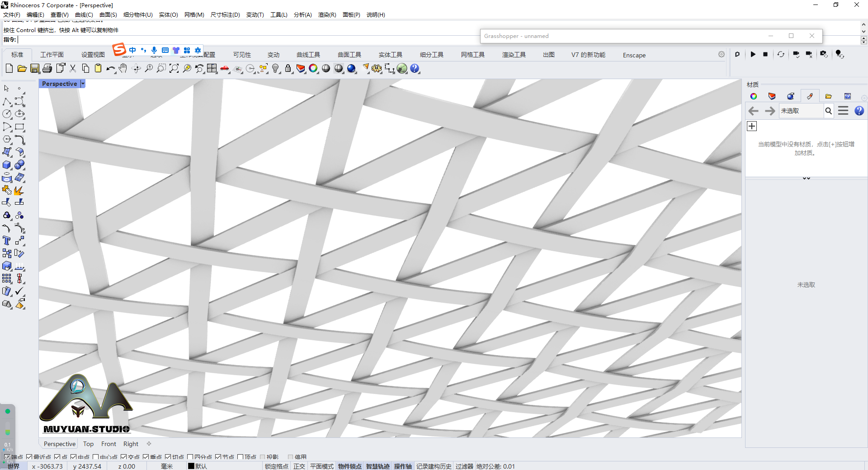Toggle 锁定格点 in the status bar

click(277, 466)
